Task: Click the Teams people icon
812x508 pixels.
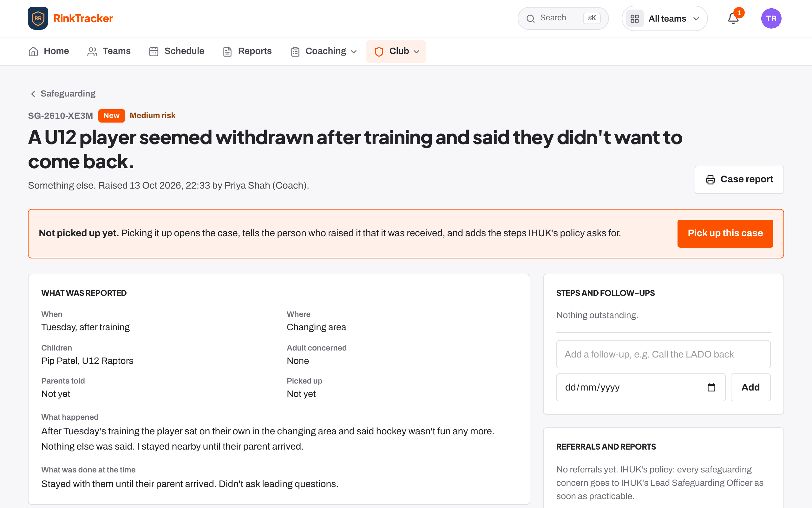Action: pyautogui.click(x=92, y=51)
